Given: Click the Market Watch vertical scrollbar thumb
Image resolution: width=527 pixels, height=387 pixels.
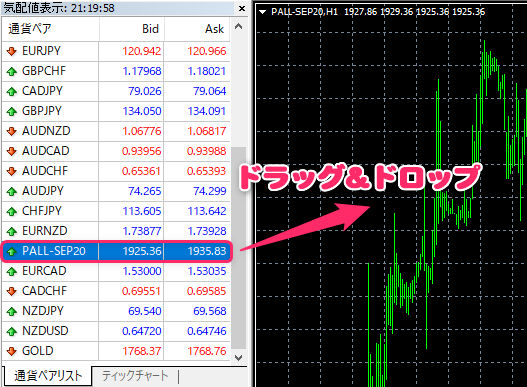Looking at the screenshot, I should (x=239, y=248).
